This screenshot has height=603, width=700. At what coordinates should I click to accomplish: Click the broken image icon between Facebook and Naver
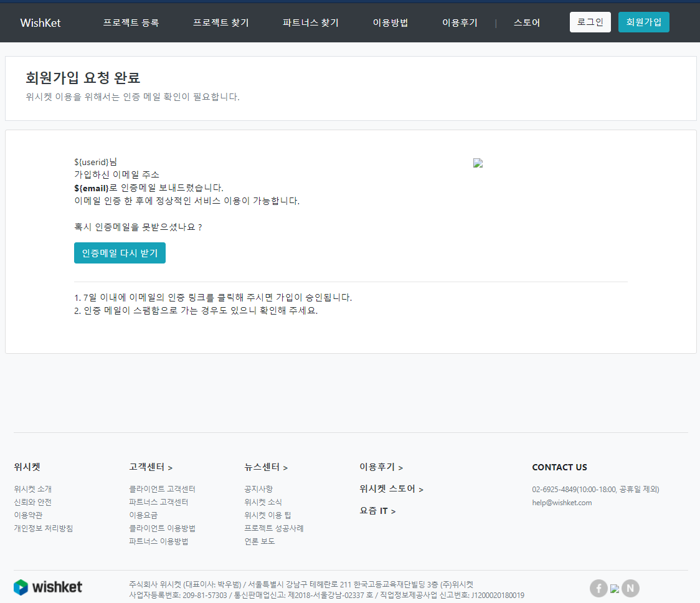pos(615,589)
